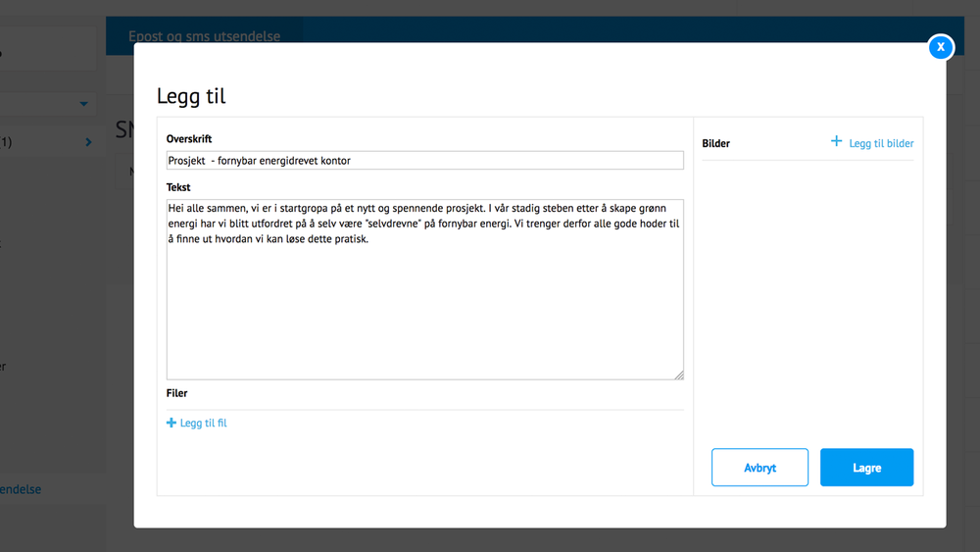Cancel with the Avbryt button
Screen dimensions: 980x552
[x=759, y=467]
